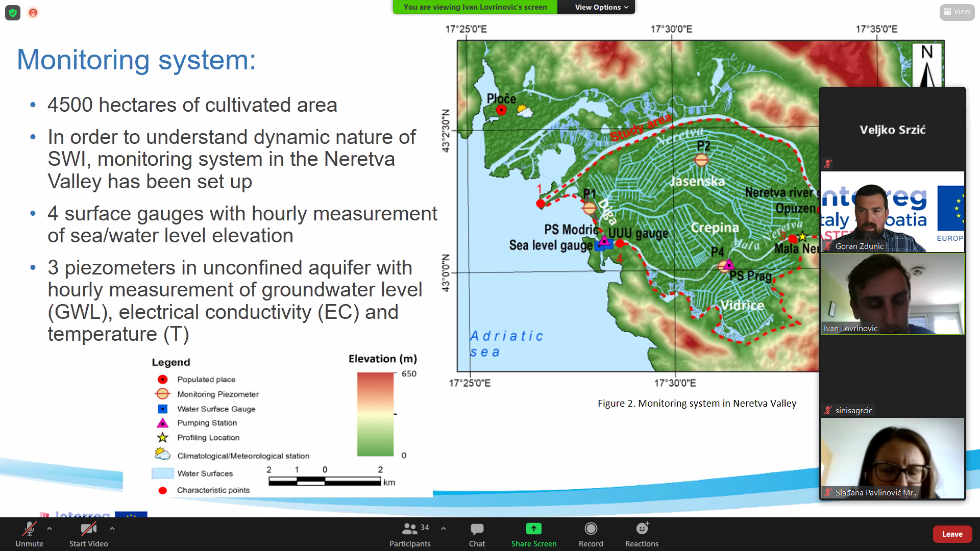The height and width of the screenshot is (551, 980).
Task: Select Goran Zdunic video thumbnail
Action: tap(892, 212)
